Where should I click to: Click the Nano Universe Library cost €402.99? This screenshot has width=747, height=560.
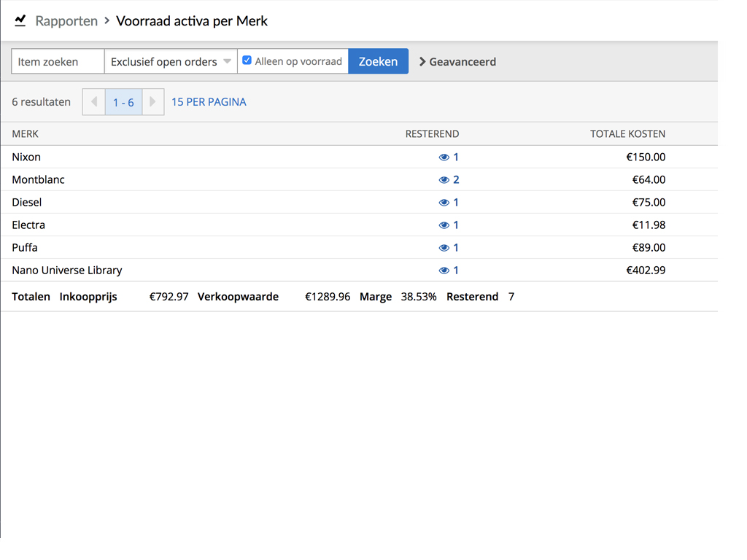(x=646, y=270)
